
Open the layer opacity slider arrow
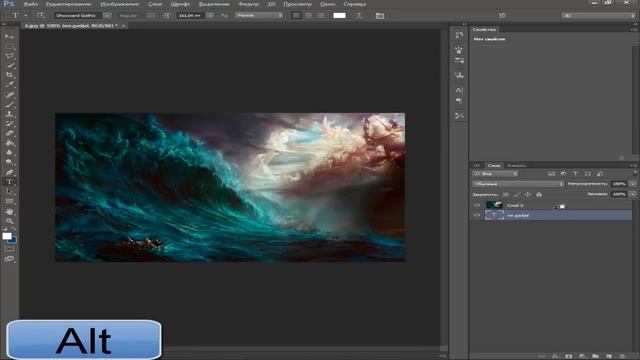[x=633, y=184]
